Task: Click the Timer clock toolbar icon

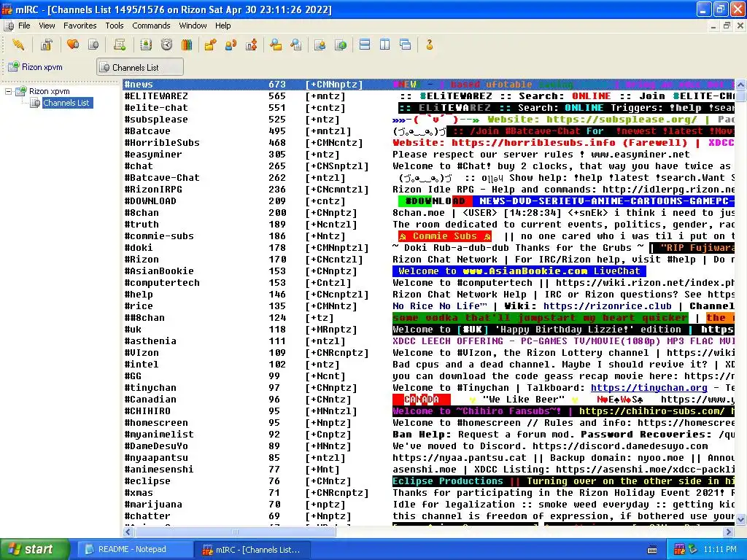Action: [167, 44]
